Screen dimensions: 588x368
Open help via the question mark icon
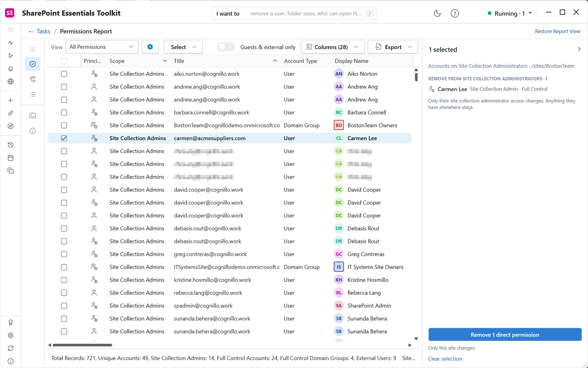coord(455,14)
